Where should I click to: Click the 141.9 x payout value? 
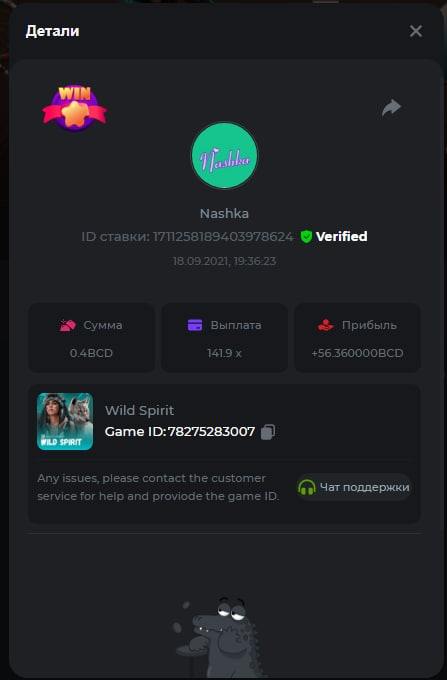pyautogui.click(x=224, y=353)
